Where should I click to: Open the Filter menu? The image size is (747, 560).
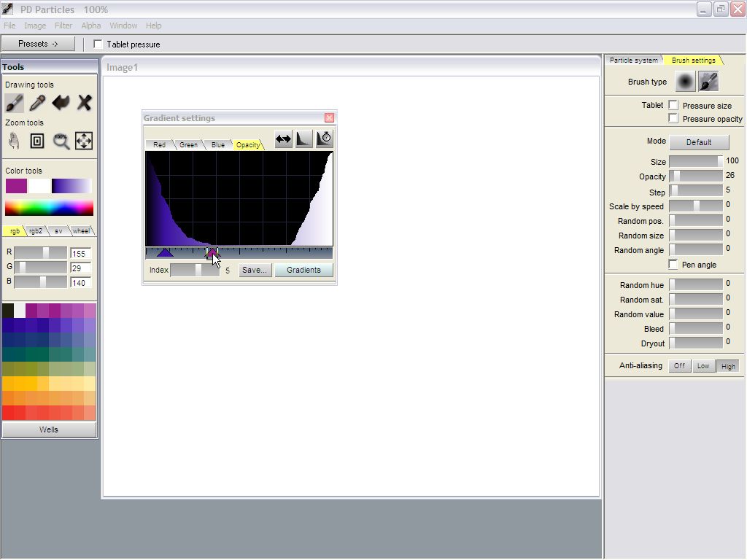pos(63,26)
